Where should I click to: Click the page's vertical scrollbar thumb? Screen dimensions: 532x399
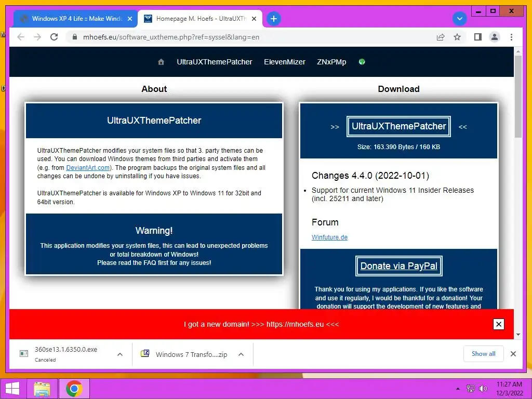pos(518,97)
